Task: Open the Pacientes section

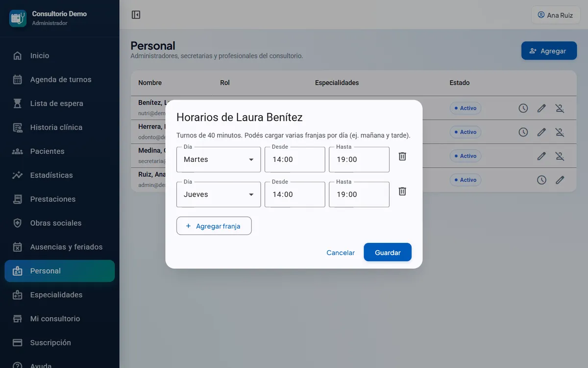Action: [x=60, y=151]
